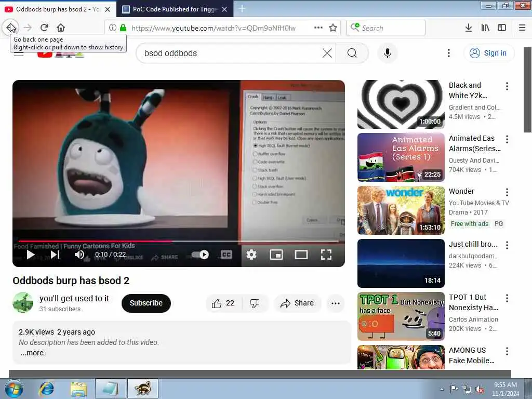Reload the current page
The width and height of the screenshot is (532, 399).
pos(44,28)
